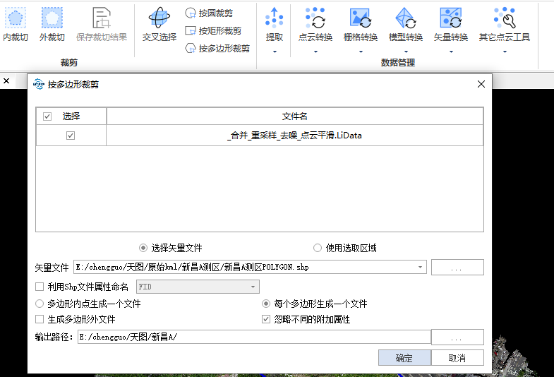554x377 pixels.
Task: Open 点云转换 point cloud conversion
Action: [x=315, y=24]
